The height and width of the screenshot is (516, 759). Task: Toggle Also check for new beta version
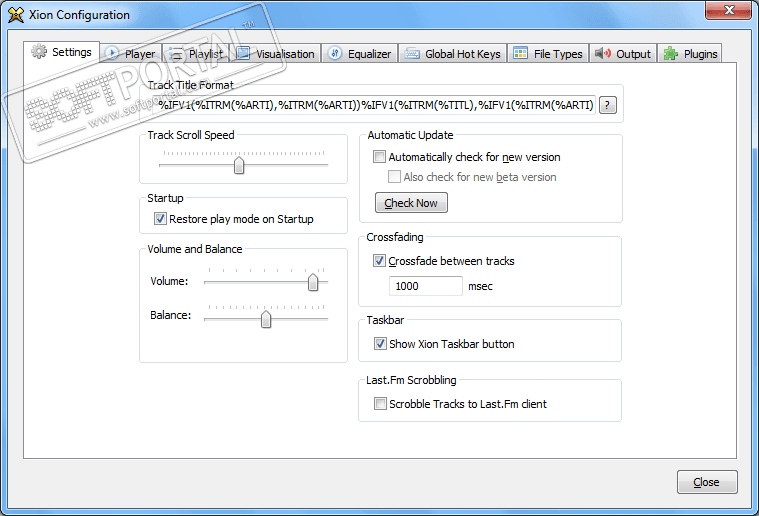tap(395, 177)
